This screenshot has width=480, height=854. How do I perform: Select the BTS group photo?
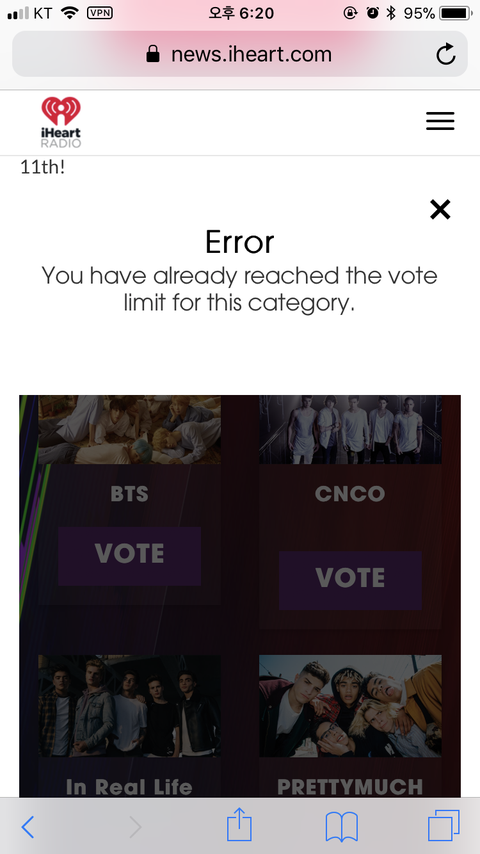pyautogui.click(x=130, y=430)
